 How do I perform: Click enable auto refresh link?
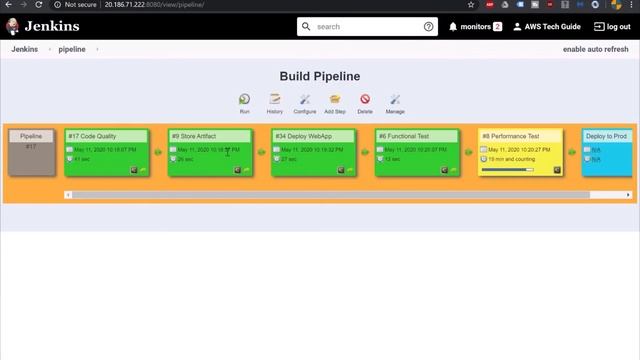click(x=596, y=49)
